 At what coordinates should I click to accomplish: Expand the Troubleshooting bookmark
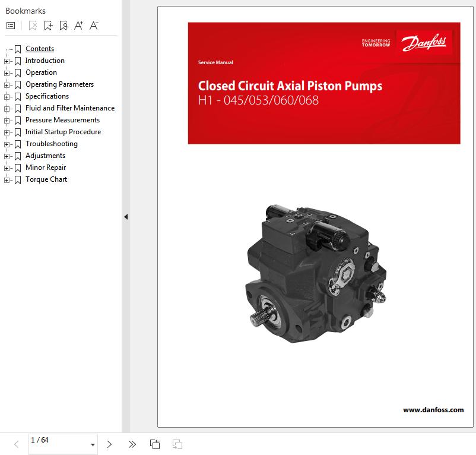[7, 144]
